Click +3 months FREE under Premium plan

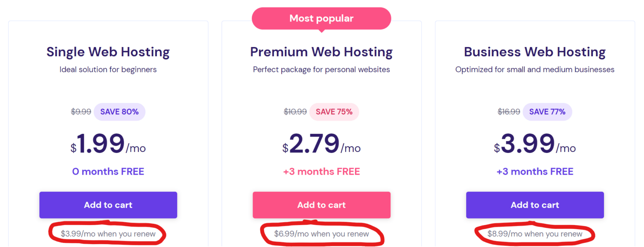[x=321, y=171]
